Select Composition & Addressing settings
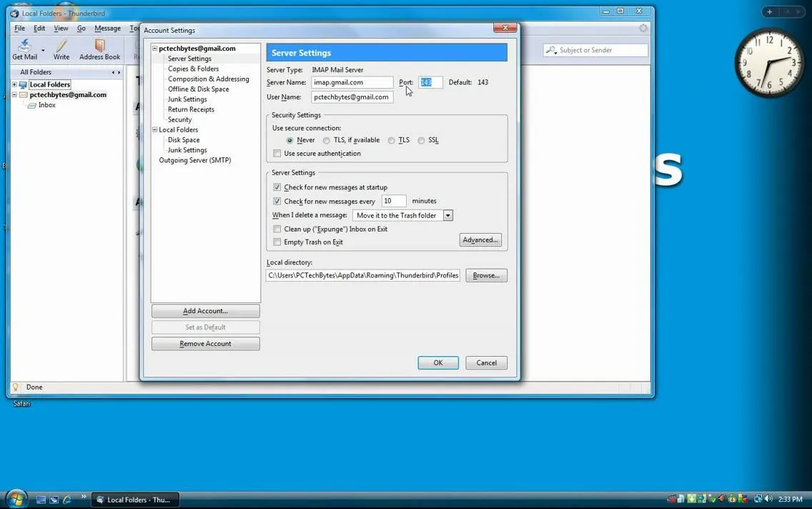812x509 pixels. [208, 79]
